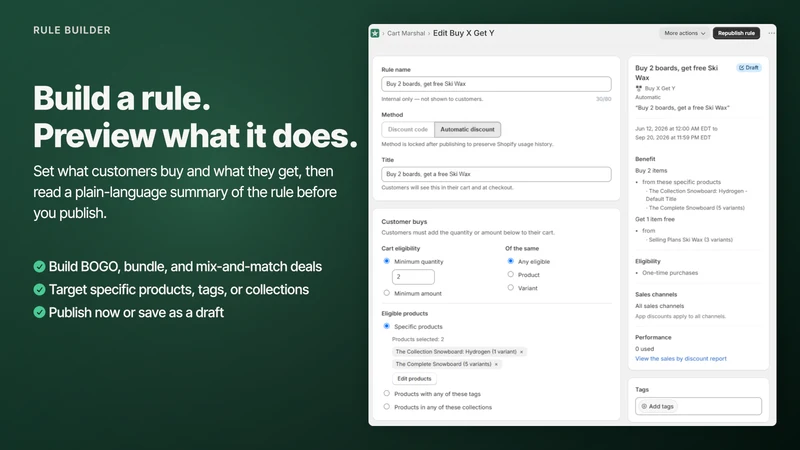
Task: Click the green check beside Target specific products
Action: (39, 289)
